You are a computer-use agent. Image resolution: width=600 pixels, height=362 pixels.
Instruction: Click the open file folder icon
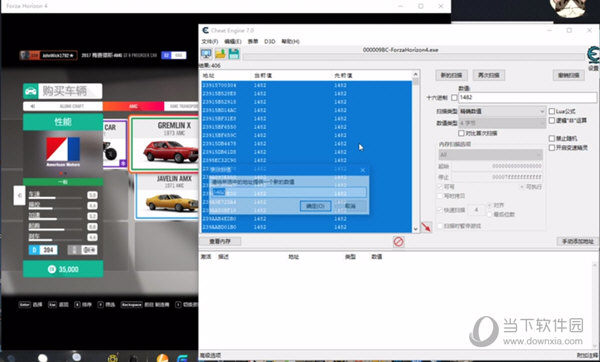[220, 54]
